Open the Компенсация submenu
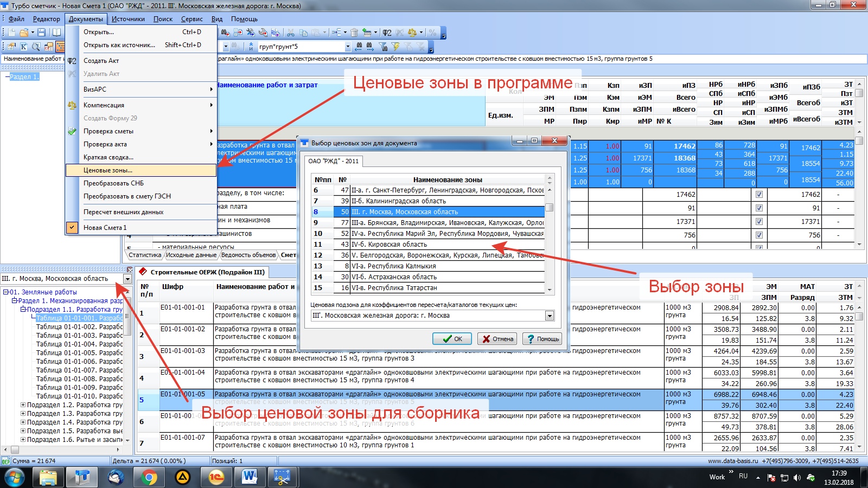868x488 pixels. 141,105
